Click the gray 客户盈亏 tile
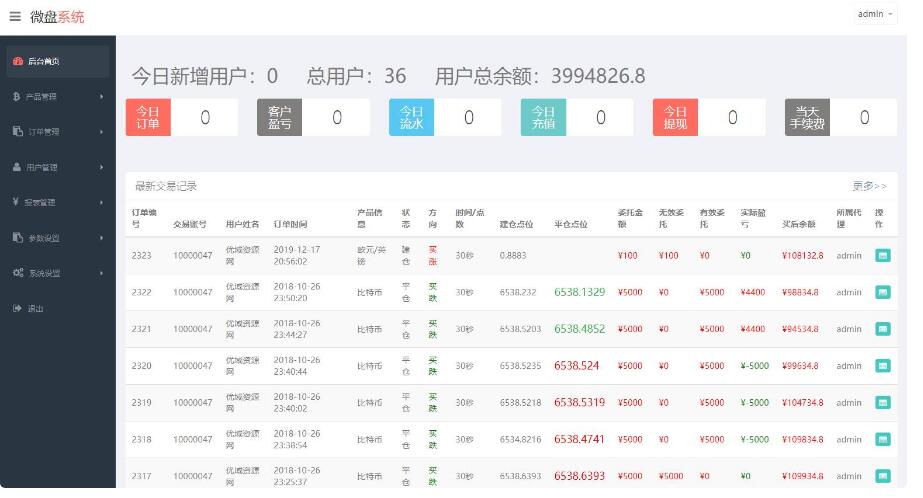 (x=280, y=117)
